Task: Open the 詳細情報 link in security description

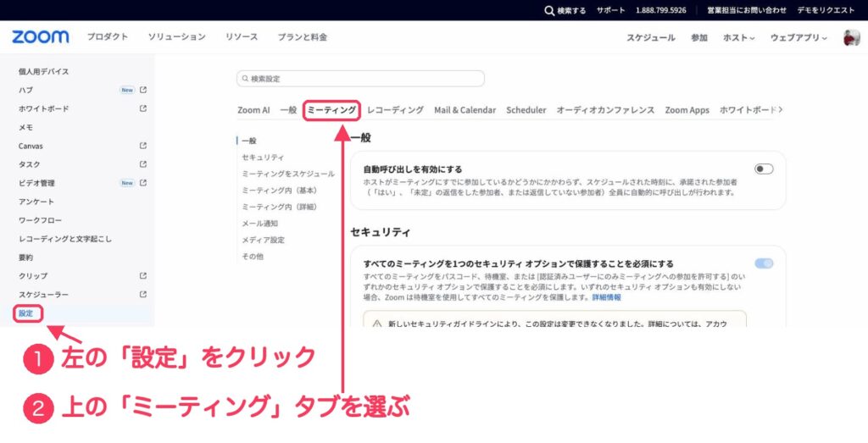Action: pyautogui.click(x=607, y=297)
